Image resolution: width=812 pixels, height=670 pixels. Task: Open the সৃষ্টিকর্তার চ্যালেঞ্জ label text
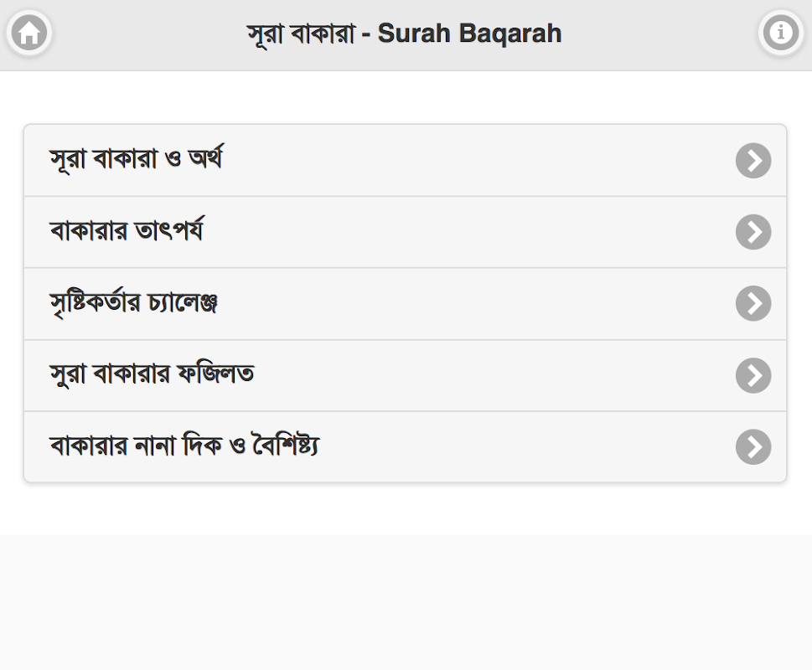point(134,303)
